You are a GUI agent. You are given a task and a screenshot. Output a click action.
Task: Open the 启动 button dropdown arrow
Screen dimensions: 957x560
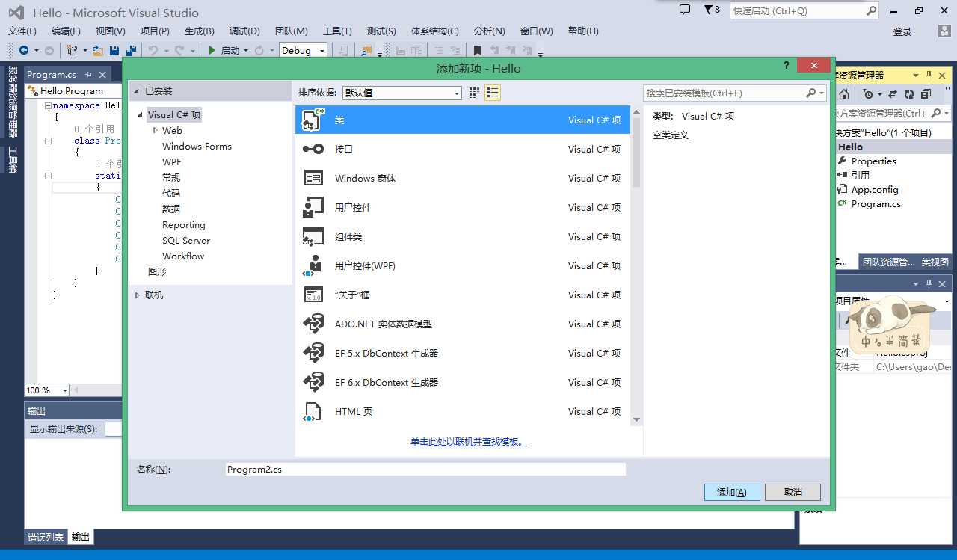point(246,50)
